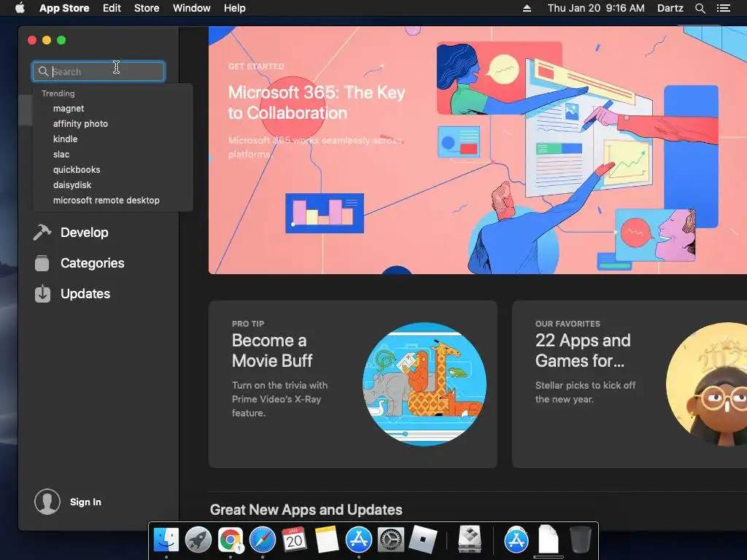Show the date and time menu
This screenshot has width=747, height=560.
pyautogui.click(x=596, y=8)
